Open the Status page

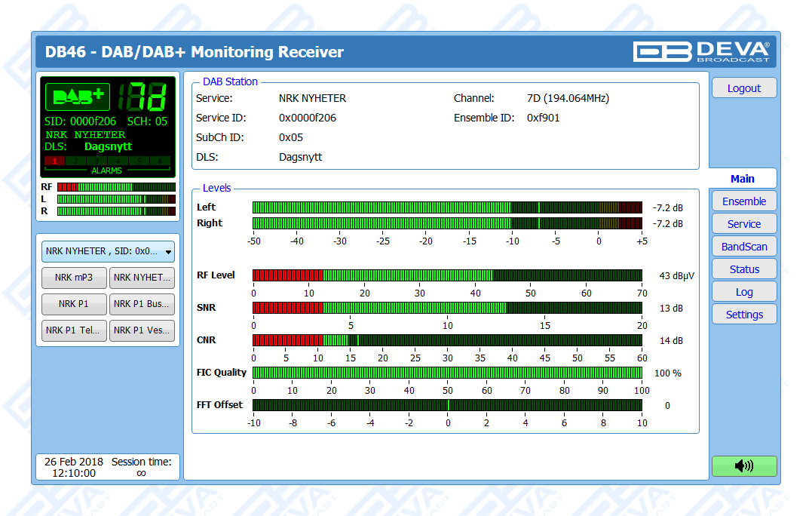click(743, 269)
